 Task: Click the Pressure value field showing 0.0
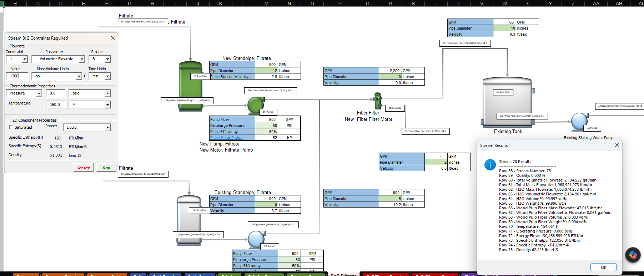[x=55, y=93]
